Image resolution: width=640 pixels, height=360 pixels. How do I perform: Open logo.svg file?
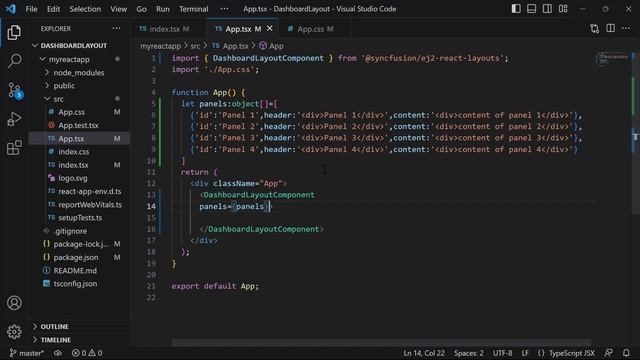click(x=73, y=178)
